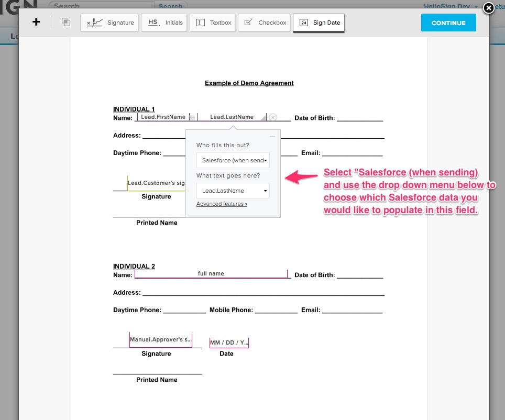Click the 'INDIVIDUAL 1' section heading

(134, 109)
